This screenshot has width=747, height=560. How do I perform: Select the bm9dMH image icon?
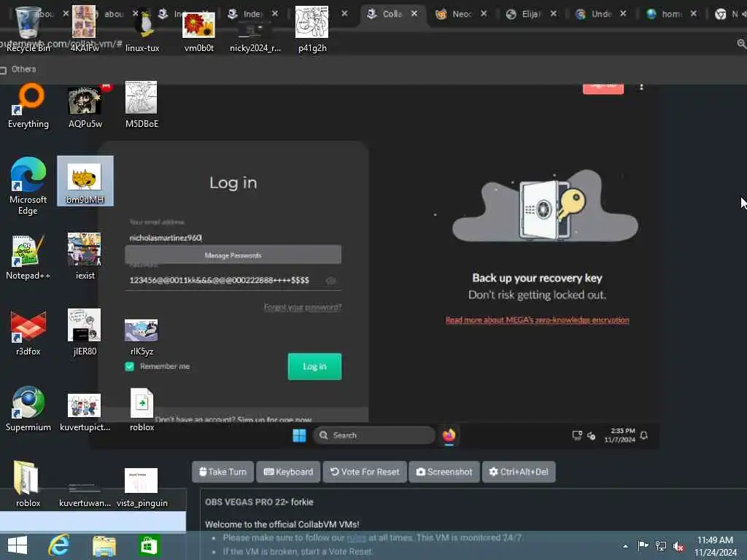pos(85,182)
